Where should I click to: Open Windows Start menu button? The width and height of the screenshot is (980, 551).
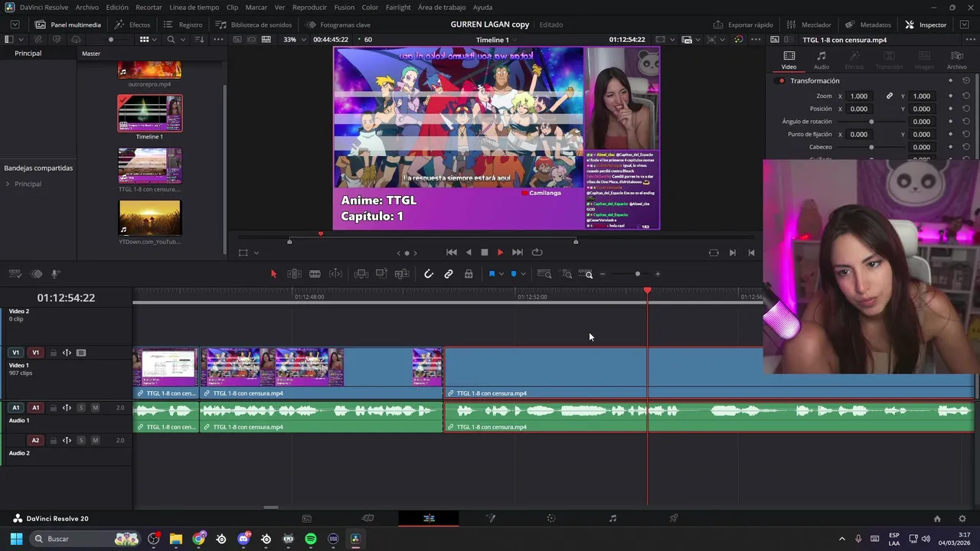[16, 539]
